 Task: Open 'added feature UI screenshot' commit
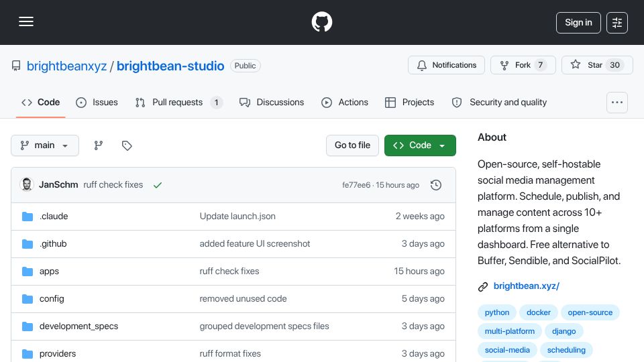coord(255,244)
